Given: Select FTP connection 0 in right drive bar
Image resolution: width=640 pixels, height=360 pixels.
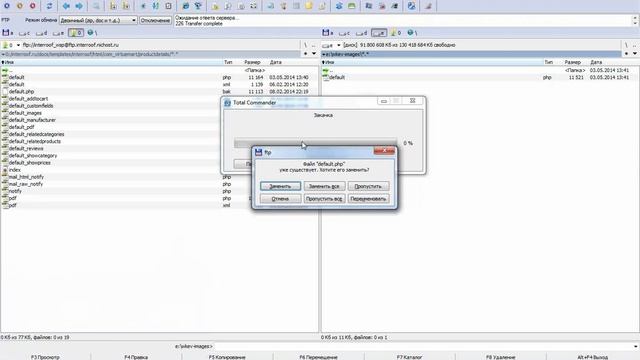Looking at the screenshot, I should coord(396,33).
